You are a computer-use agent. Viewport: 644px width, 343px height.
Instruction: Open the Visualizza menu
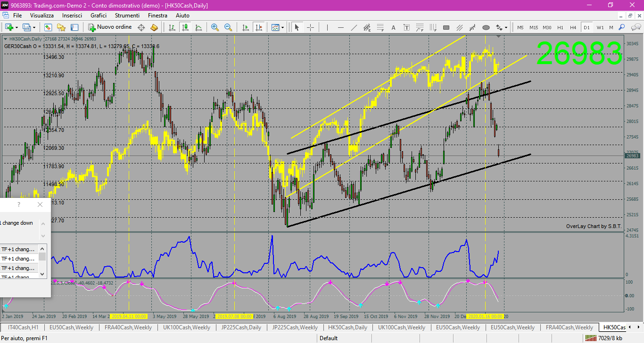pos(42,16)
